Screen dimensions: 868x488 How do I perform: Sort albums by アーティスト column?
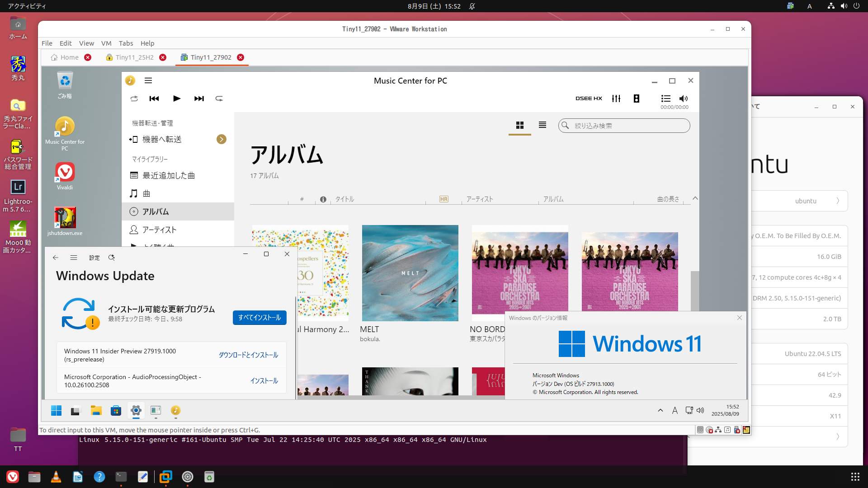(480, 199)
